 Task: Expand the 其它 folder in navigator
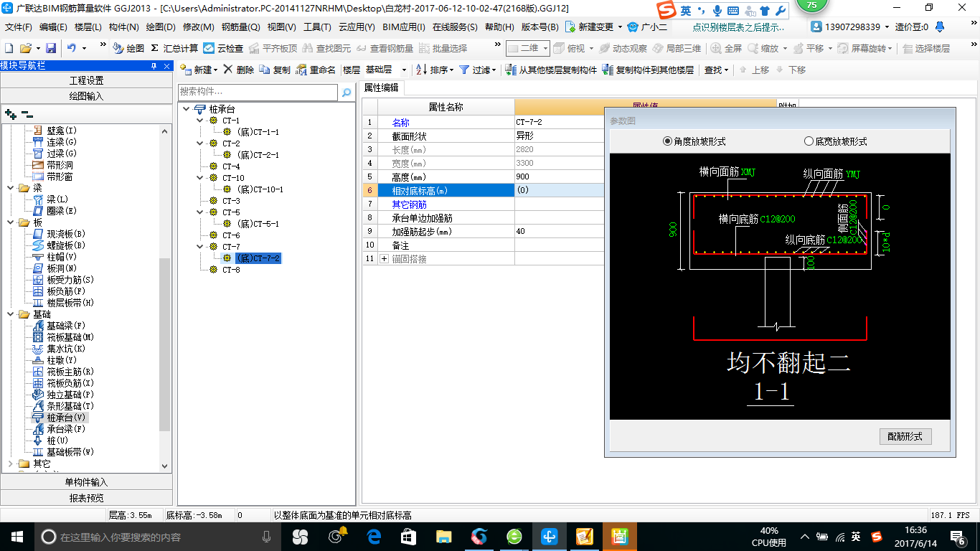click(x=11, y=463)
